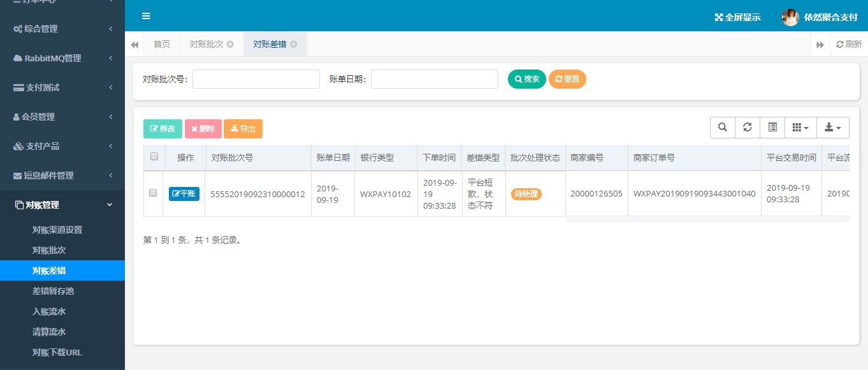
Task: Open 清算流水 in the sidebar
Action: 62,332
